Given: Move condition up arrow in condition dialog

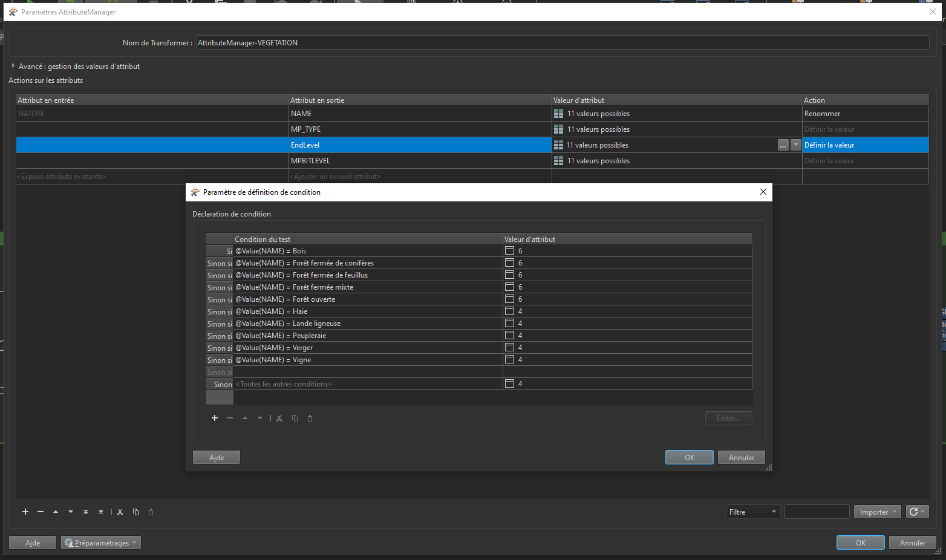Looking at the screenshot, I should pyautogui.click(x=245, y=418).
